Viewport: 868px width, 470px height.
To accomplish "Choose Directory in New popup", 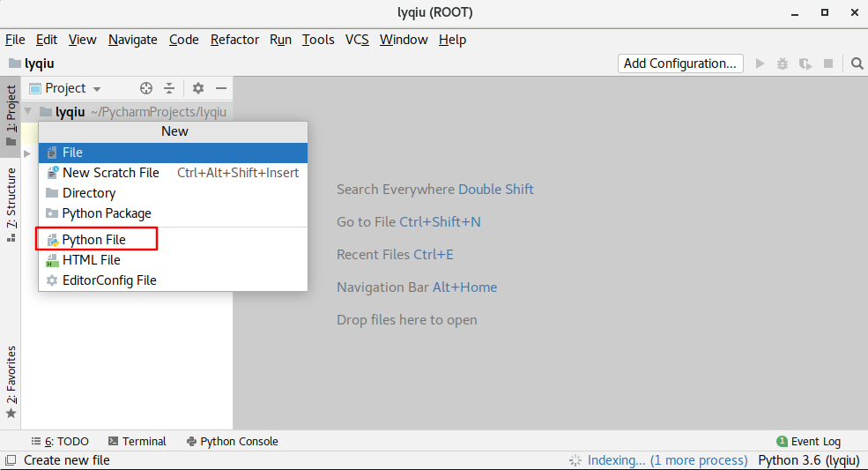I will pos(173,193).
